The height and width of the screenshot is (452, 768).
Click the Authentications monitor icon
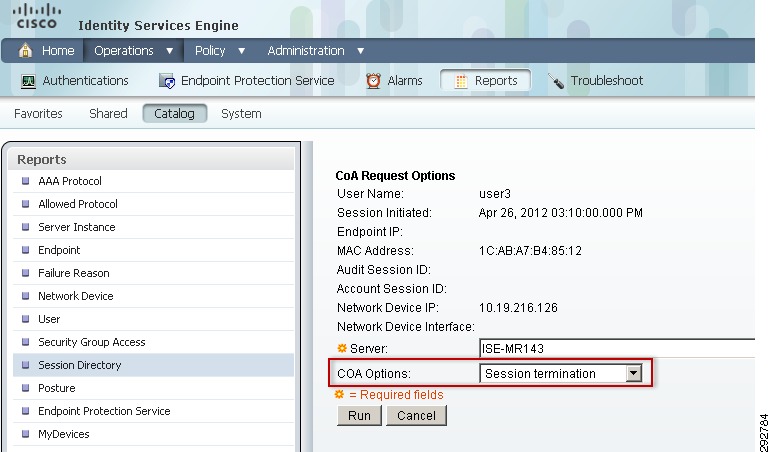[28, 81]
